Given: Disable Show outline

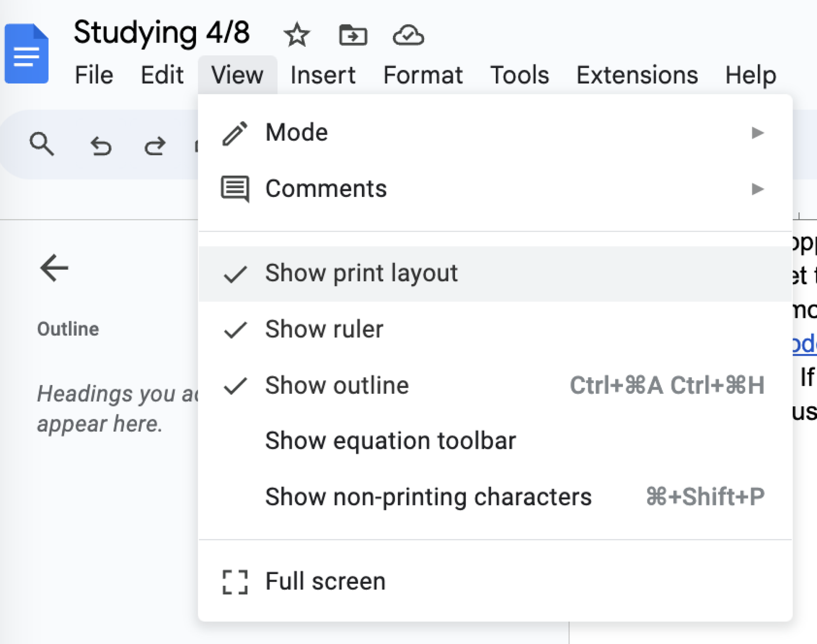Looking at the screenshot, I should point(495,385).
